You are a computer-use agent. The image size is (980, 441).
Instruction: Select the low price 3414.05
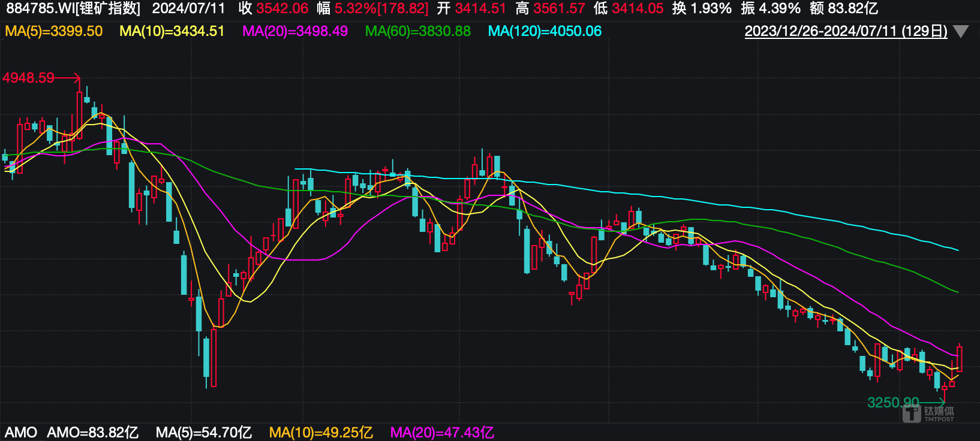point(638,8)
